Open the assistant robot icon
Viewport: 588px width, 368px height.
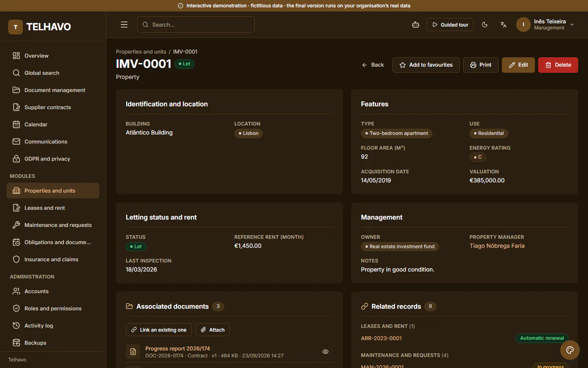click(x=416, y=25)
